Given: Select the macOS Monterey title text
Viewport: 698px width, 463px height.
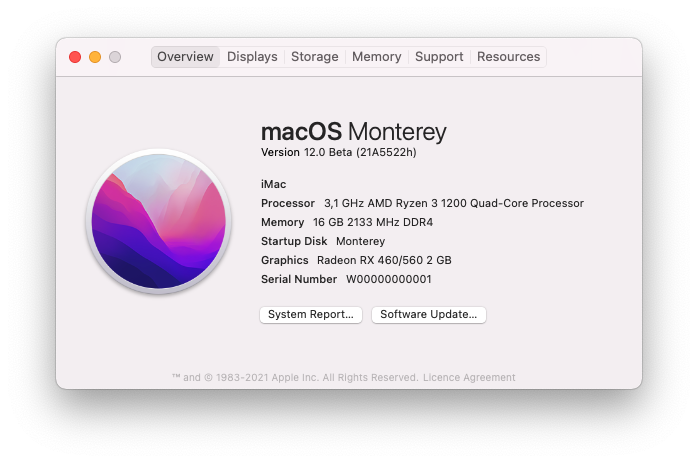Looking at the screenshot, I should coord(353,132).
